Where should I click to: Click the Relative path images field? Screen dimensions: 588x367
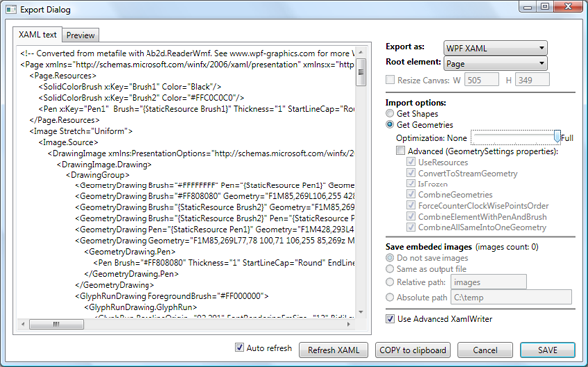(489, 282)
